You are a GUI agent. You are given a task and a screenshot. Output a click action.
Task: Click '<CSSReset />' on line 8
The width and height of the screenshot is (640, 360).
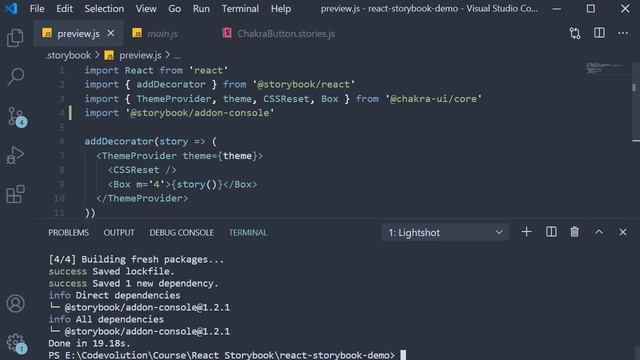(142, 170)
